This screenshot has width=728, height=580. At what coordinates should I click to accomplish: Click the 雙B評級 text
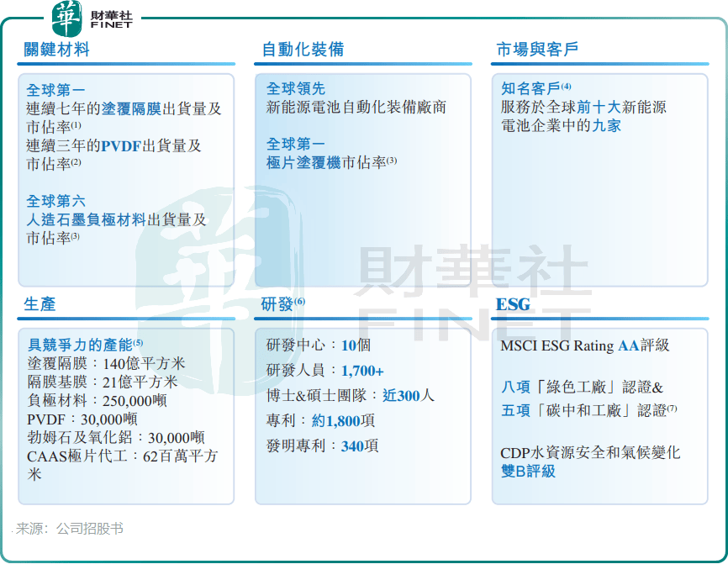[528, 472]
